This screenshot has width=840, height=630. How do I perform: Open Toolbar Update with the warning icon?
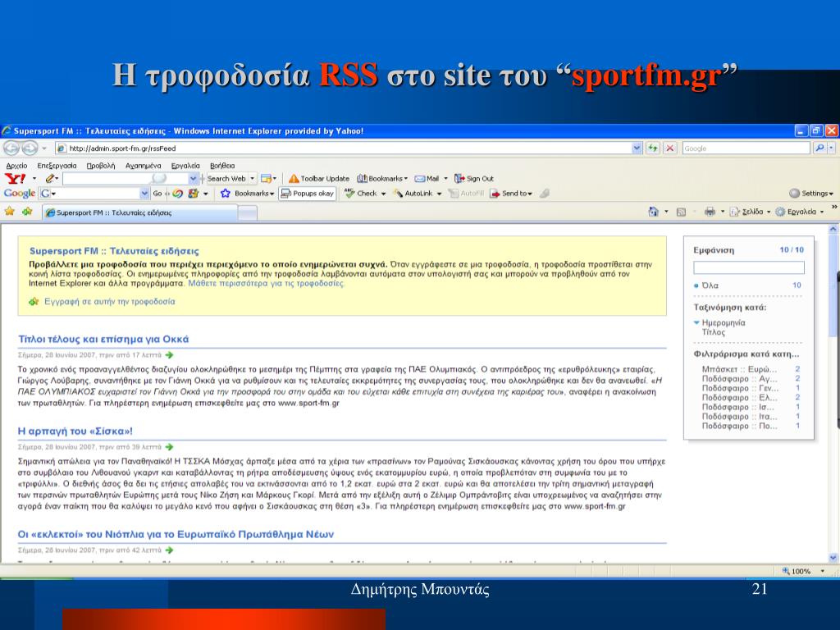point(319,178)
